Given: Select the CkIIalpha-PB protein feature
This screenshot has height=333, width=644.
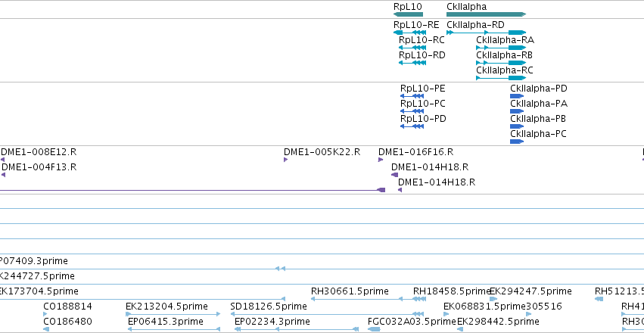Looking at the screenshot, I should point(517,126).
